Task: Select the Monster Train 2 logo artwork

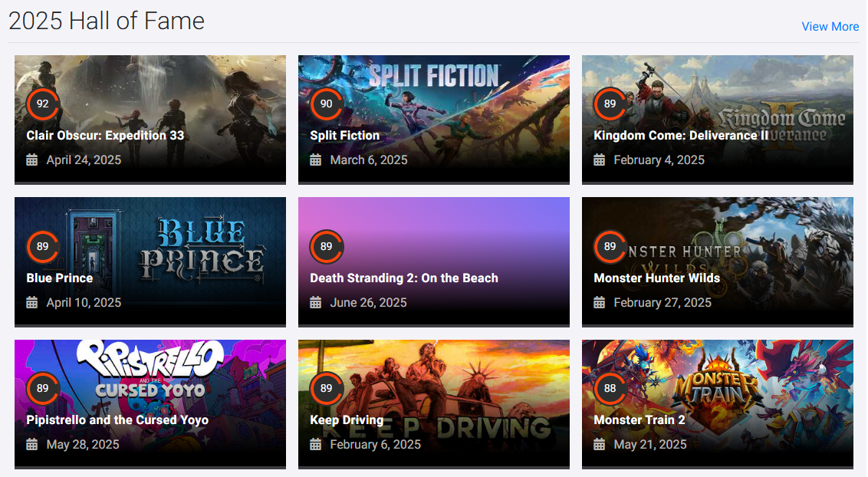Action: click(718, 403)
